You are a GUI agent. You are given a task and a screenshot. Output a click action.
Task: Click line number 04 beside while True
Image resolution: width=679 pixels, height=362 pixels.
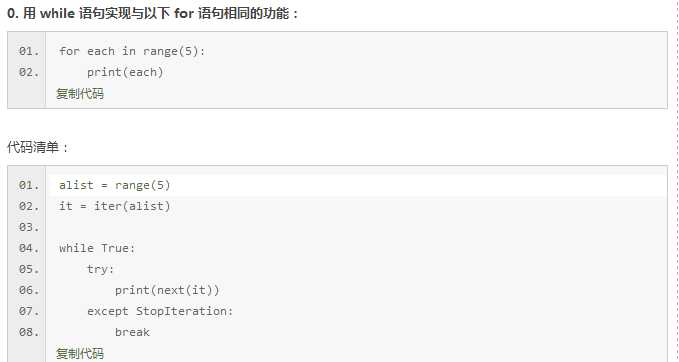(x=29, y=248)
